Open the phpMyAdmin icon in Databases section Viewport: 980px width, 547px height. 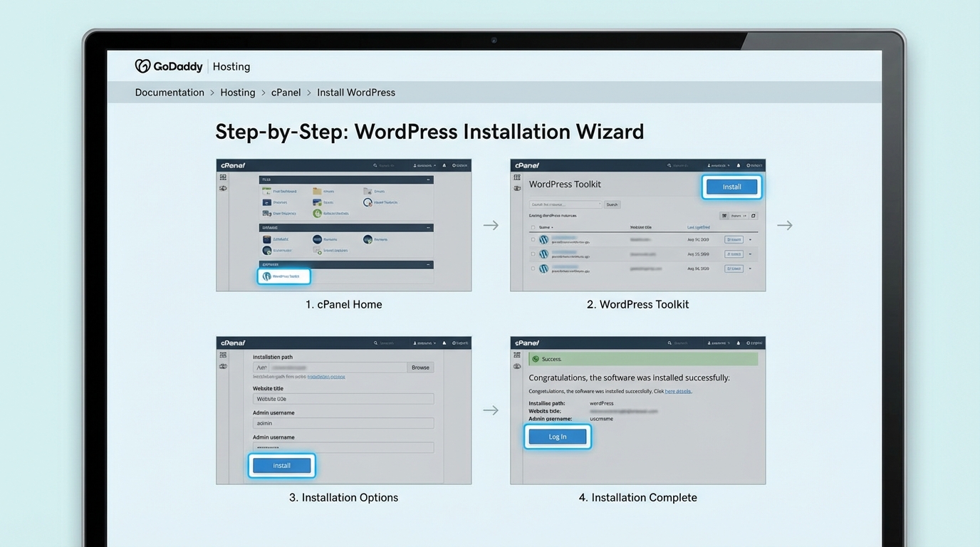coord(266,239)
